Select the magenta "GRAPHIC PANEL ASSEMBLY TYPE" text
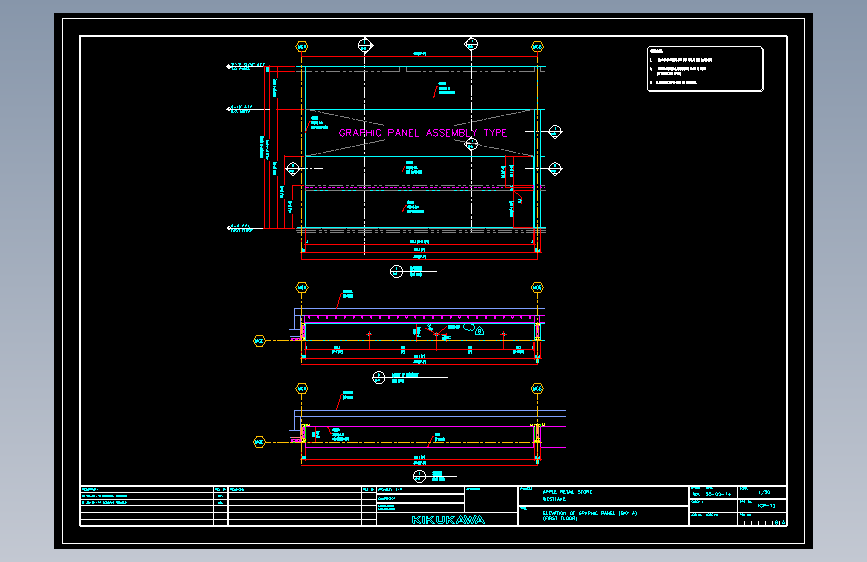Screen dimensions: 867x562 tap(422, 133)
